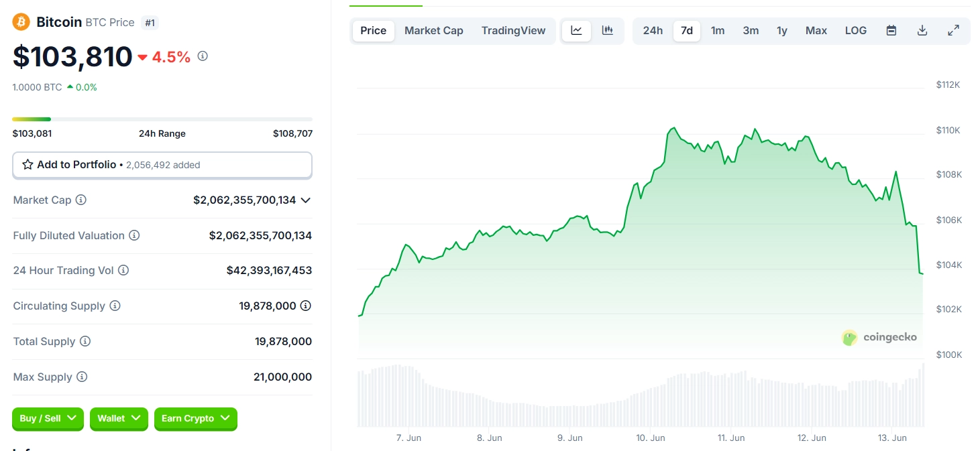This screenshot has width=980, height=451.
Task: Click the 7. Jun date axis label
Action: 409,438
